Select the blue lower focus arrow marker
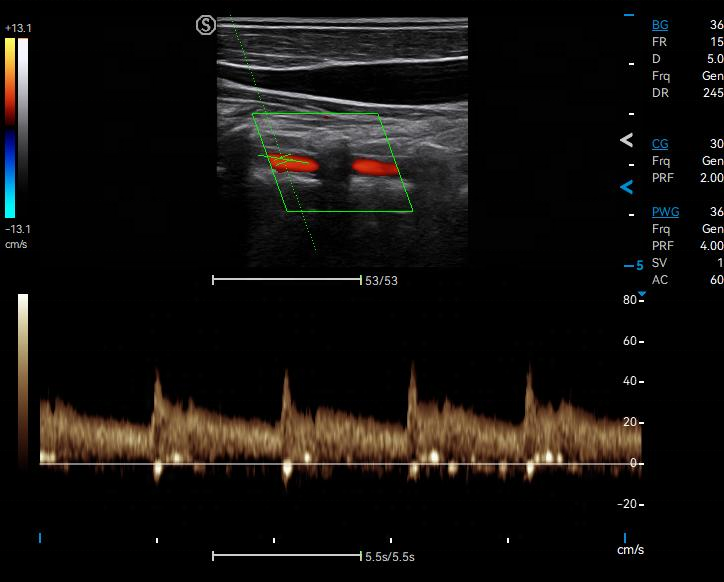 (626, 187)
